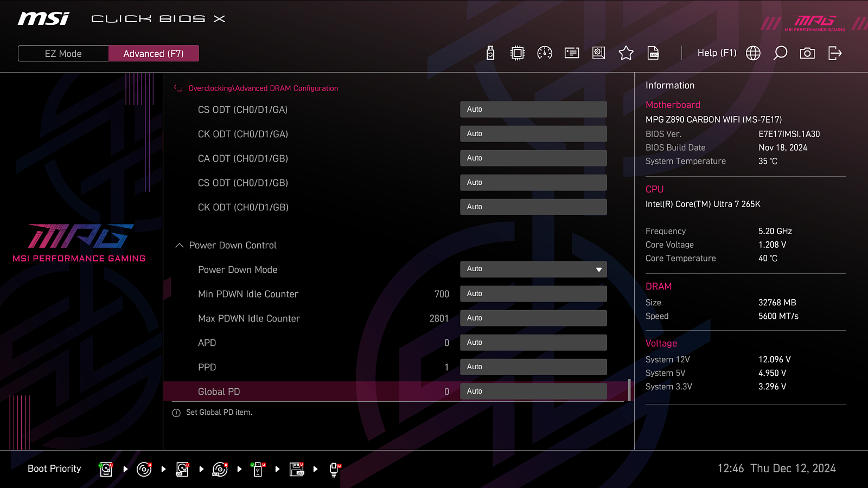The height and width of the screenshot is (488, 868).
Task: Click the Min PDWN Idle Counter Auto field
Action: point(533,294)
